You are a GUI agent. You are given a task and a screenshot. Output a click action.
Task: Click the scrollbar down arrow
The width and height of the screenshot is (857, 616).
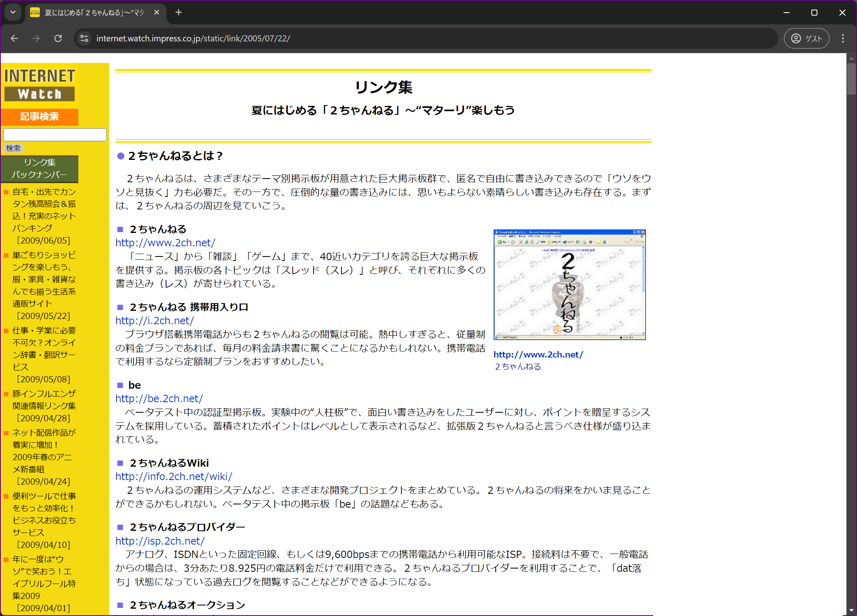tap(851, 610)
